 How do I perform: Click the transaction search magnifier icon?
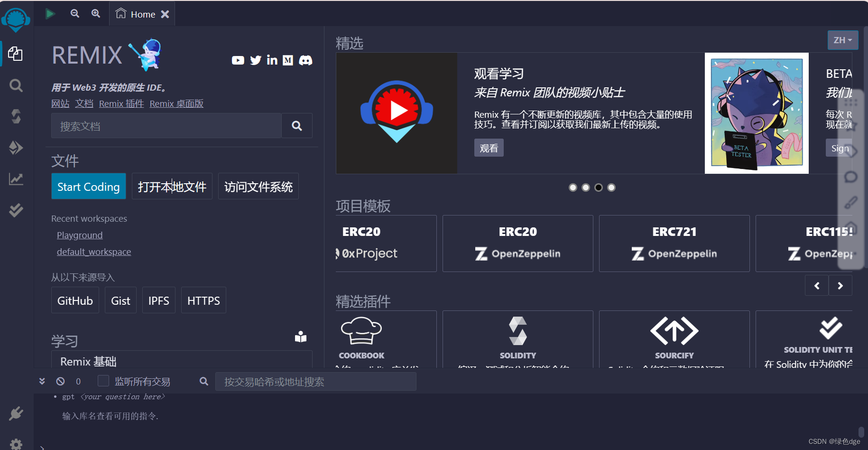[204, 381]
